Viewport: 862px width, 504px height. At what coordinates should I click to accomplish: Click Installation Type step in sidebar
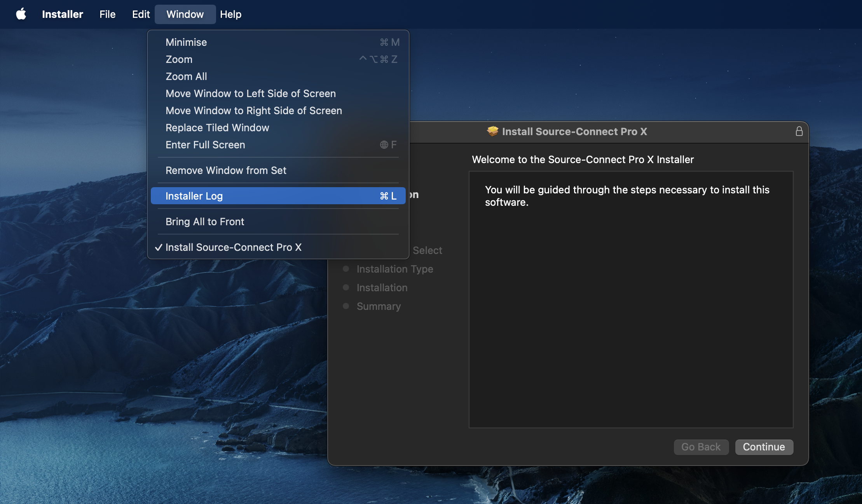394,269
